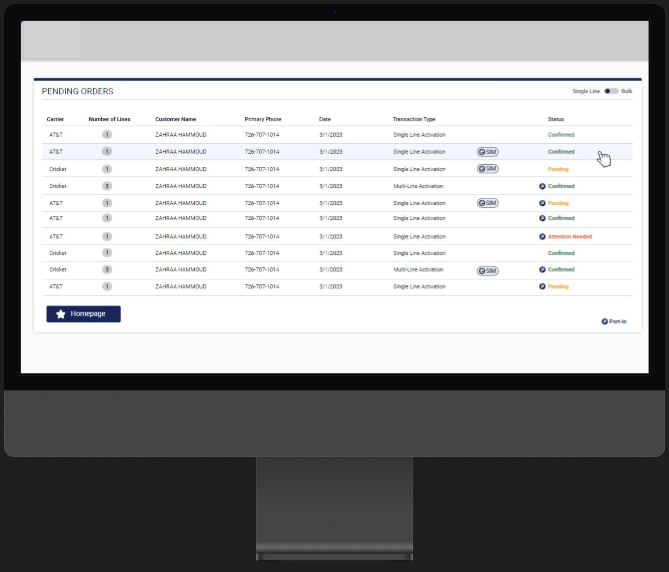Image resolution: width=669 pixels, height=572 pixels.
Task: Click the line-count badge 1 on the Cricket Pending row
Action: [x=107, y=169]
